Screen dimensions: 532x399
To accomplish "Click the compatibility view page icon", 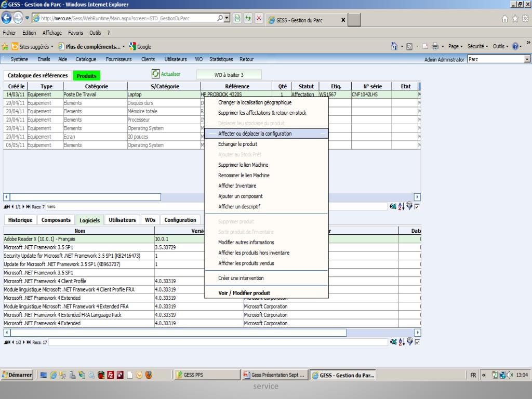I will coord(237,18).
